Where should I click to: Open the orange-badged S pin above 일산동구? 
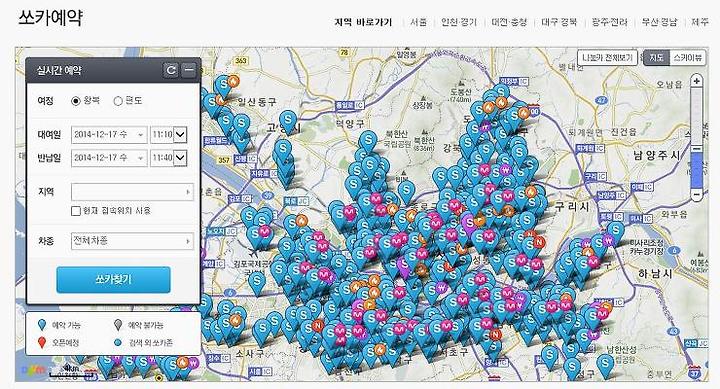pos(225,85)
